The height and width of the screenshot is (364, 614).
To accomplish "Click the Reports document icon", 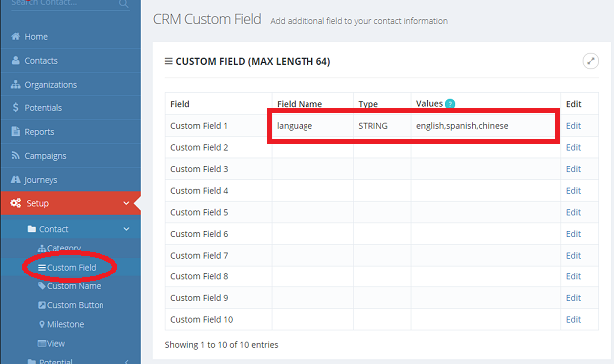I will pos(16,131).
